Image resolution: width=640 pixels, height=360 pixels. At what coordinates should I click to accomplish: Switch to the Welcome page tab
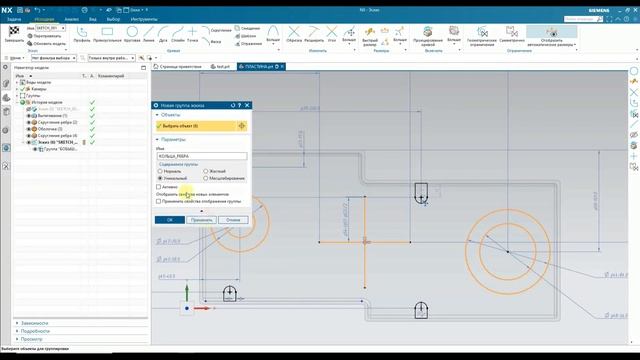[x=178, y=67]
